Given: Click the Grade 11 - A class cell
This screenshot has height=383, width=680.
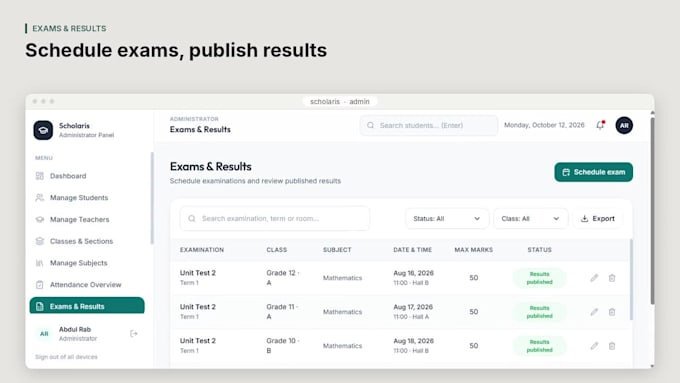Looking at the screenshot, I should pyautogui.click(x=283, y=312).
